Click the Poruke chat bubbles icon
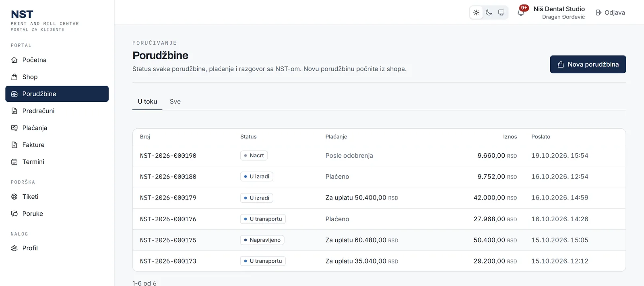 click(14, 214)
